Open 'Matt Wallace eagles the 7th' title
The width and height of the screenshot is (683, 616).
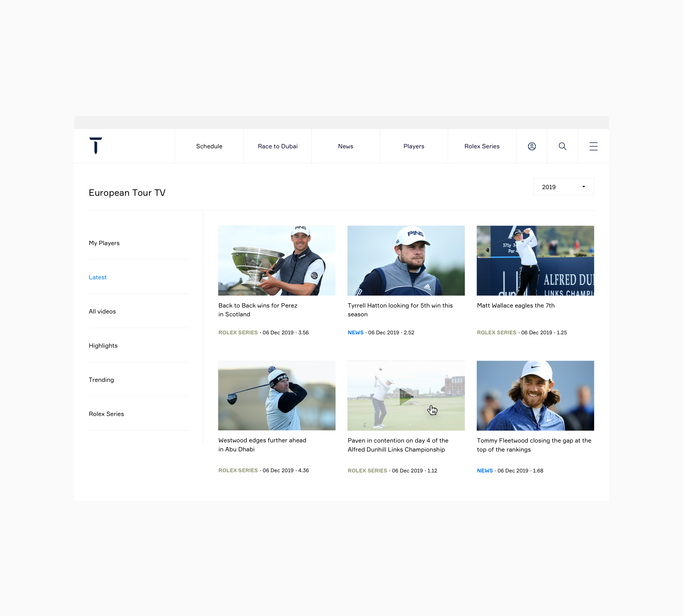click(516, 306)
